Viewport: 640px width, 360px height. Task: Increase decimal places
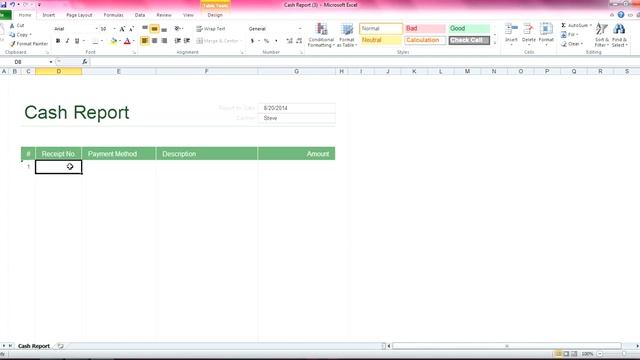(289, 41)
